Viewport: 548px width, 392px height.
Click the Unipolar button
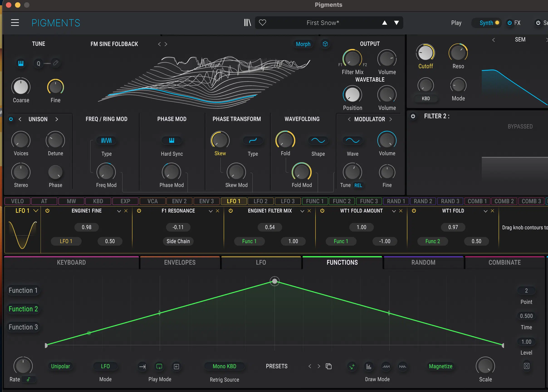(x=60, y=366)
